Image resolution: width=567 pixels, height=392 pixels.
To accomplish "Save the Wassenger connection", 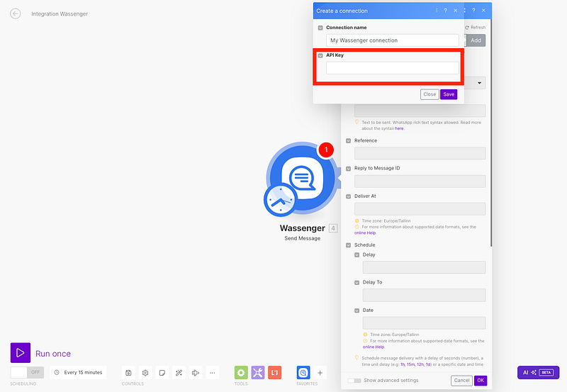I will 448,94.
